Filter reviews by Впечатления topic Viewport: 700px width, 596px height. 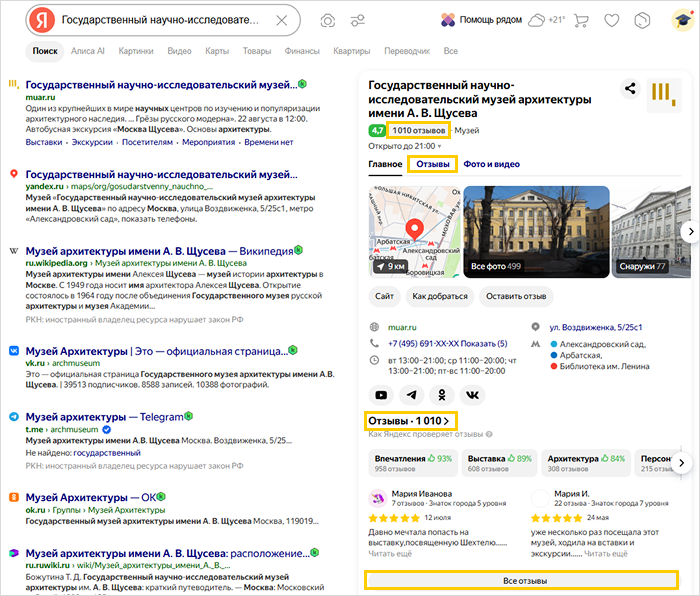tap(413, 463)
